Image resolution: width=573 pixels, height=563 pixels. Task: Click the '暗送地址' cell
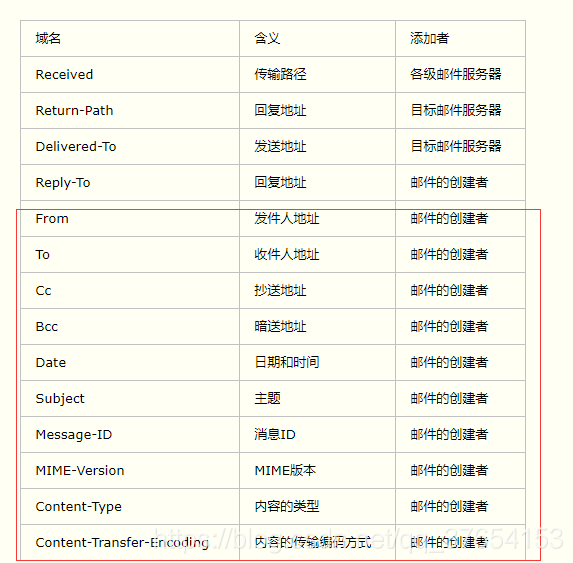[x=317, y=326]
